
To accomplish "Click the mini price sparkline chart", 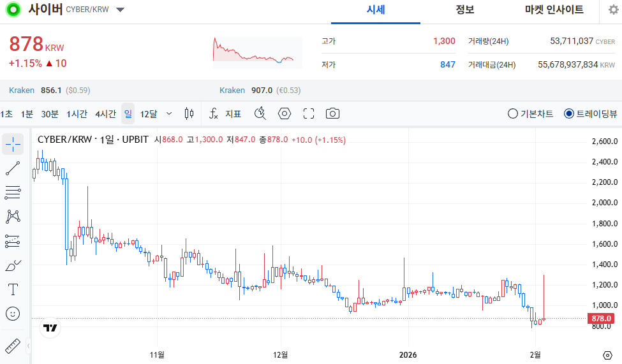I will [254, 52].
